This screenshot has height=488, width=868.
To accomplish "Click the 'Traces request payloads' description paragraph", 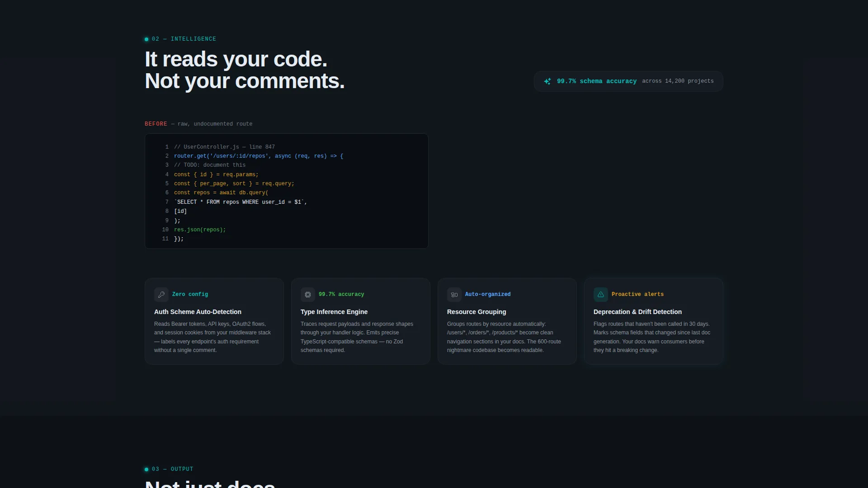I will coord(357,337).
